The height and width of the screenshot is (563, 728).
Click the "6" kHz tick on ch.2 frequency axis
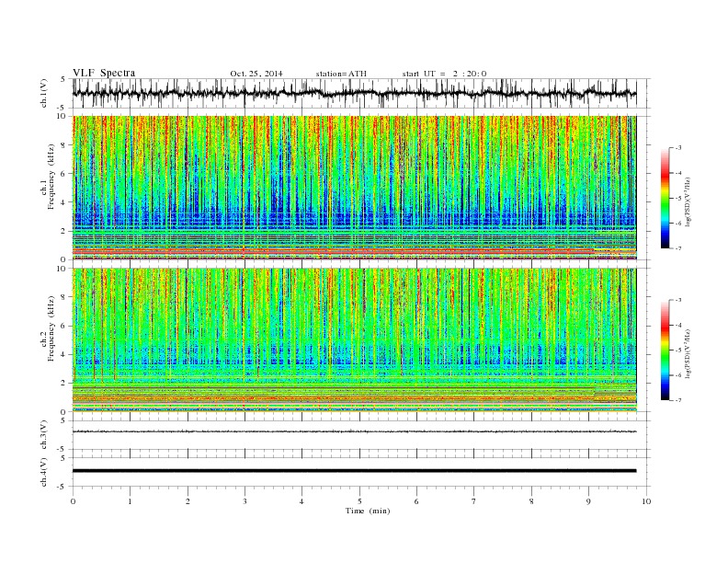point(64,326)
